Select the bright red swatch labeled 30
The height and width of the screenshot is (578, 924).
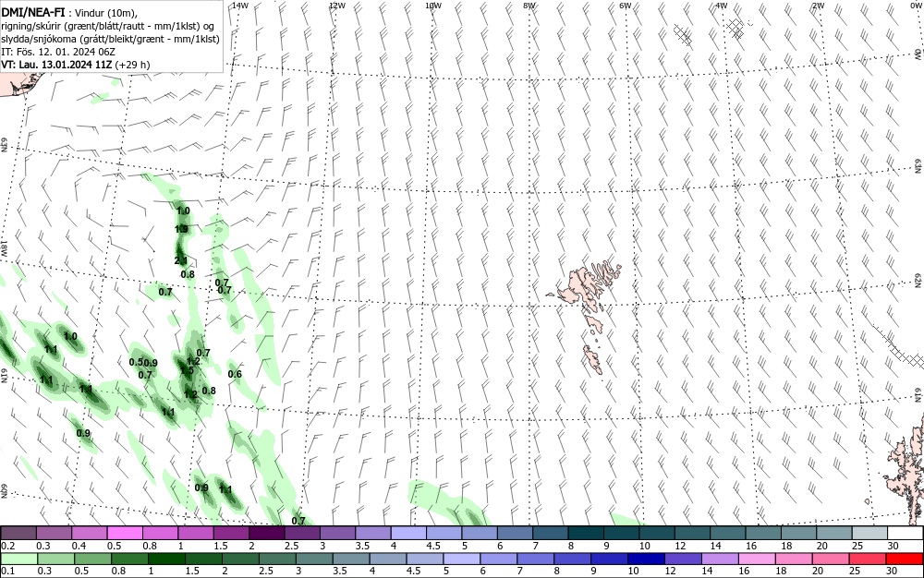pyautogui.click(x=906, y=559)
